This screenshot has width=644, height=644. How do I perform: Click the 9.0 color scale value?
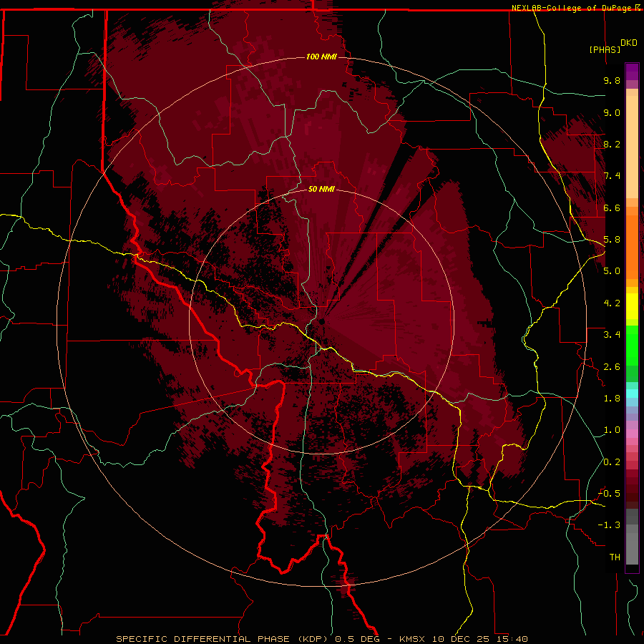coord(612,112)
